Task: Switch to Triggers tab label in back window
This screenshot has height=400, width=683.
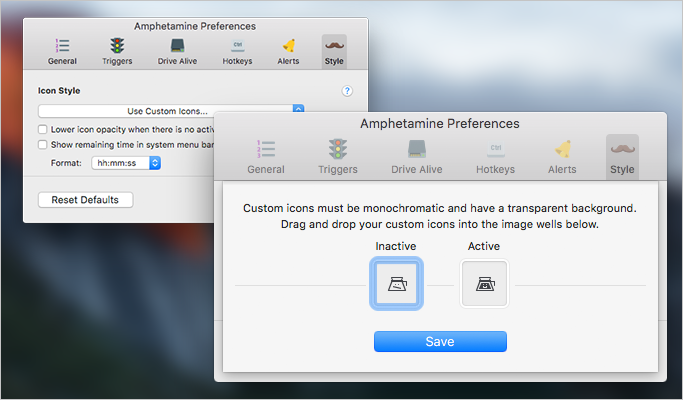Action: coord(117,61)
